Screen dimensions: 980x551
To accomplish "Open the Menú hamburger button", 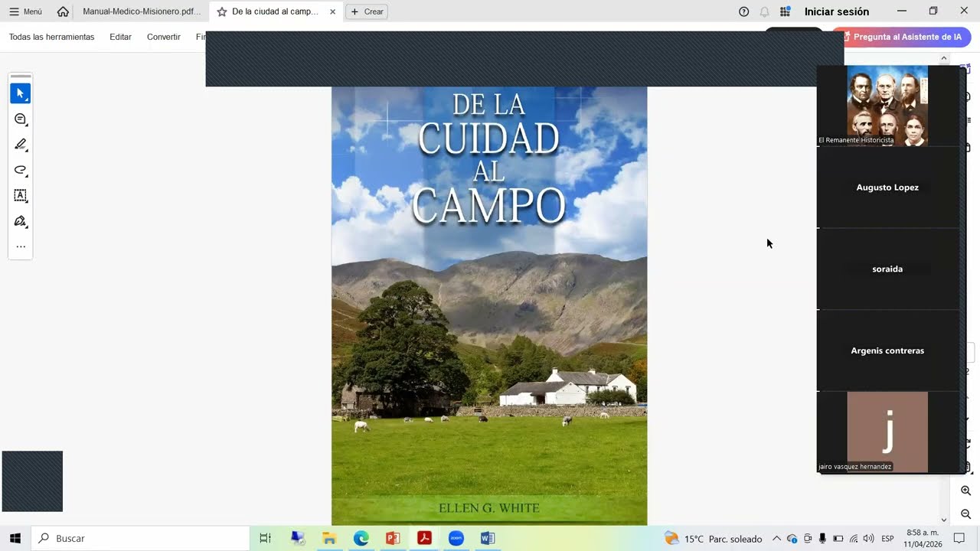I will 26,11.
